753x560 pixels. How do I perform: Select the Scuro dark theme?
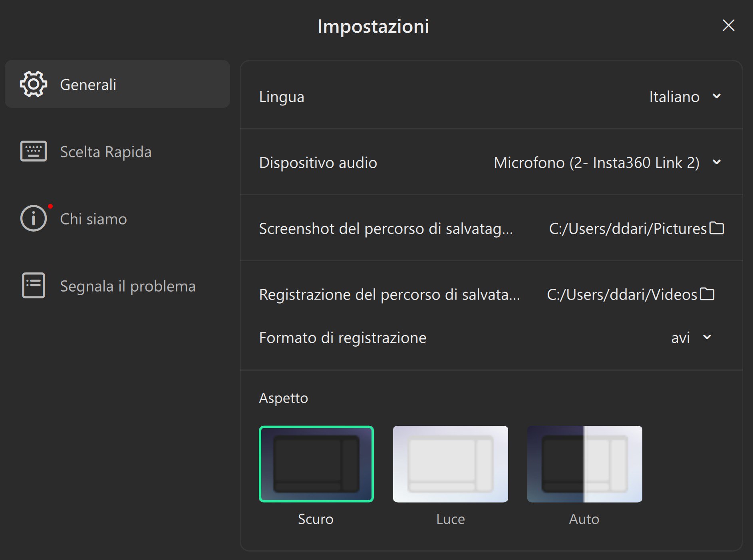(316, 464)
